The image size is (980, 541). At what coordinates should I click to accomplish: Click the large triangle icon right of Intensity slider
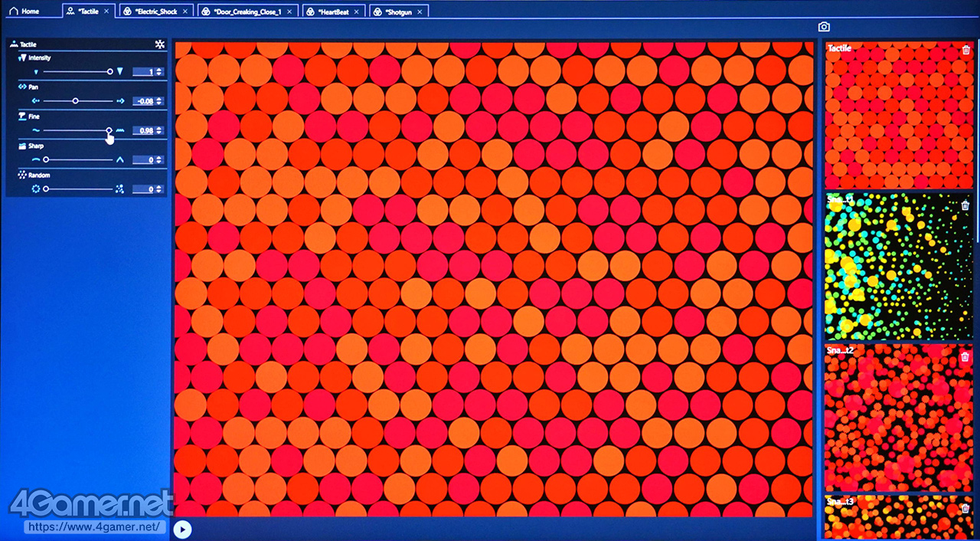pos(119,71)
